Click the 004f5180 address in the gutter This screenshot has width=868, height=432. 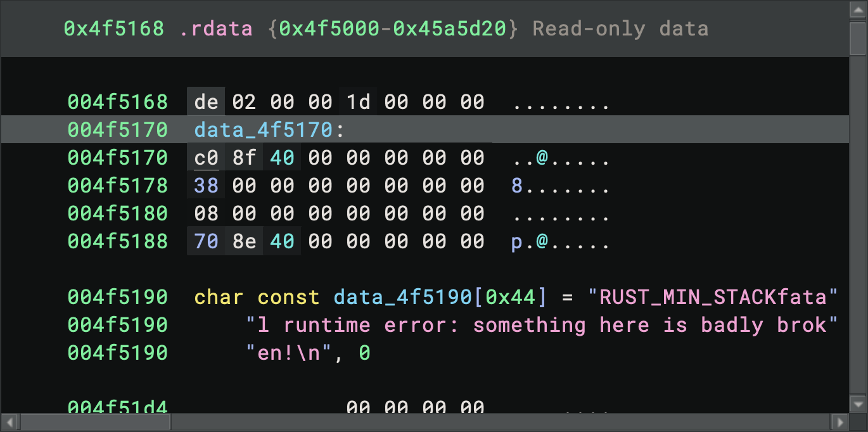tap(117, 213)
